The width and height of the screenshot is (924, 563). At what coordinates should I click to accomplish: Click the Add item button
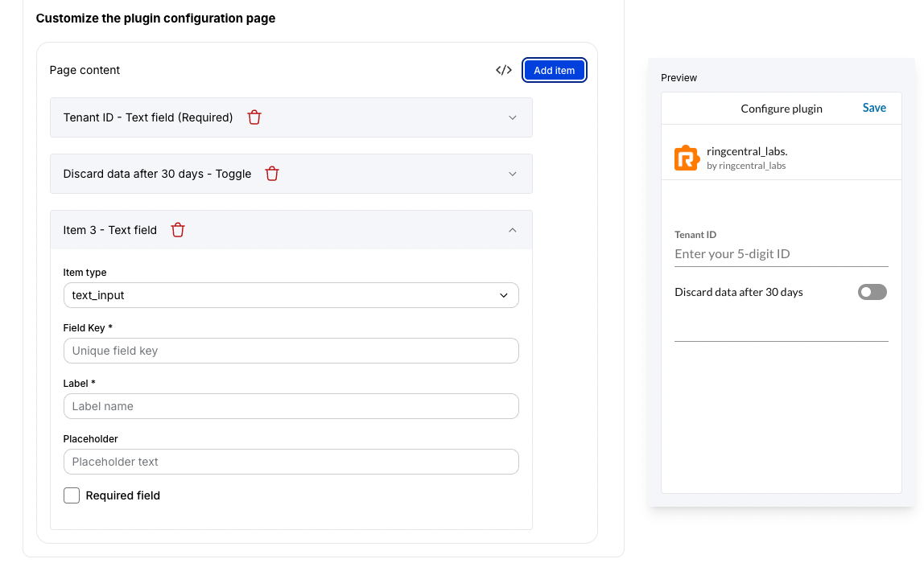pos(554,70)
